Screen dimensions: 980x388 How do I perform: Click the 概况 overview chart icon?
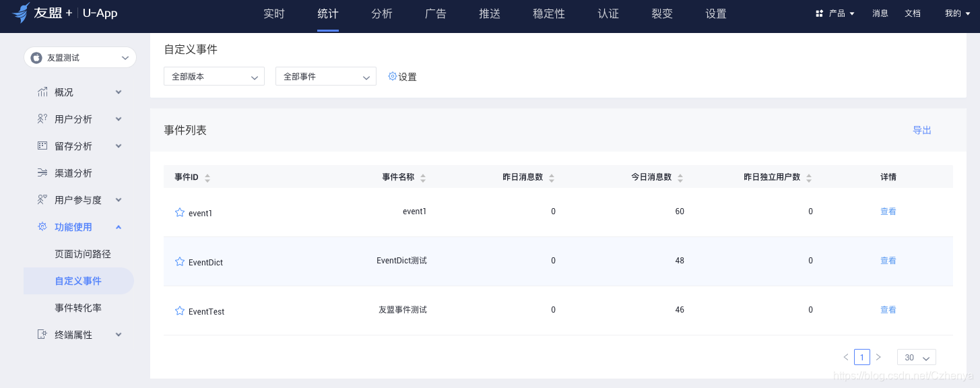coord(42,92)
